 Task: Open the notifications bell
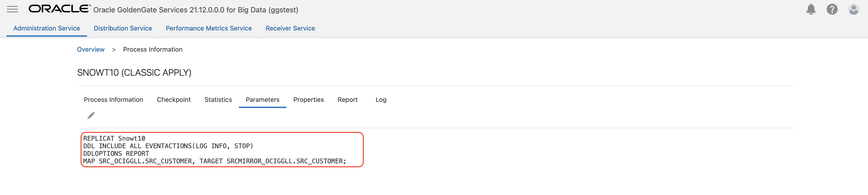coord(811,9)
